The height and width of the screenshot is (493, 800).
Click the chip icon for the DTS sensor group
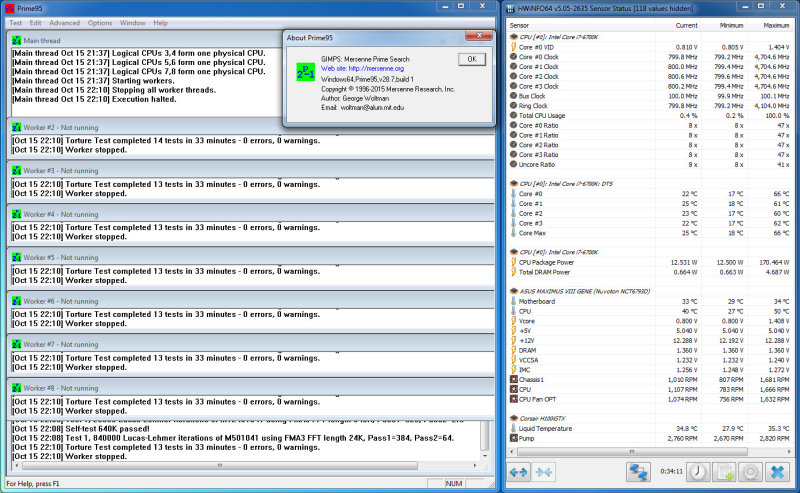pyautogui.click(x=514, y=184)
